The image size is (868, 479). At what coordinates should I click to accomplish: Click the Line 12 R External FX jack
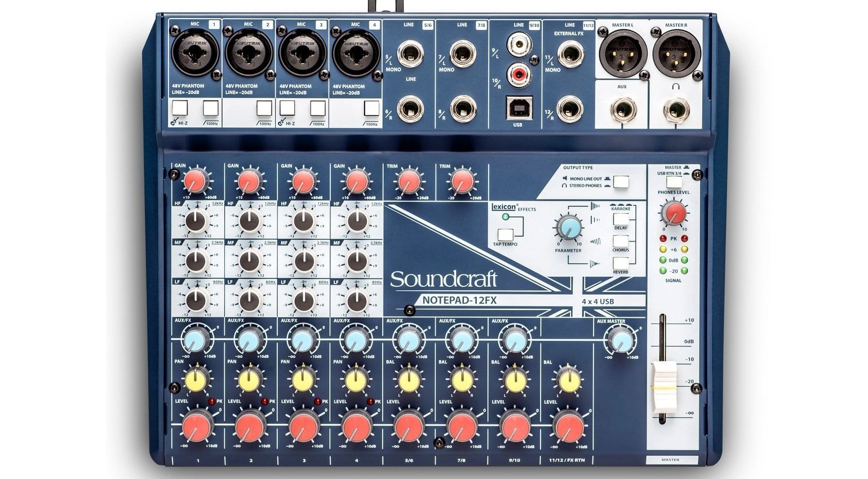point(570,109)
